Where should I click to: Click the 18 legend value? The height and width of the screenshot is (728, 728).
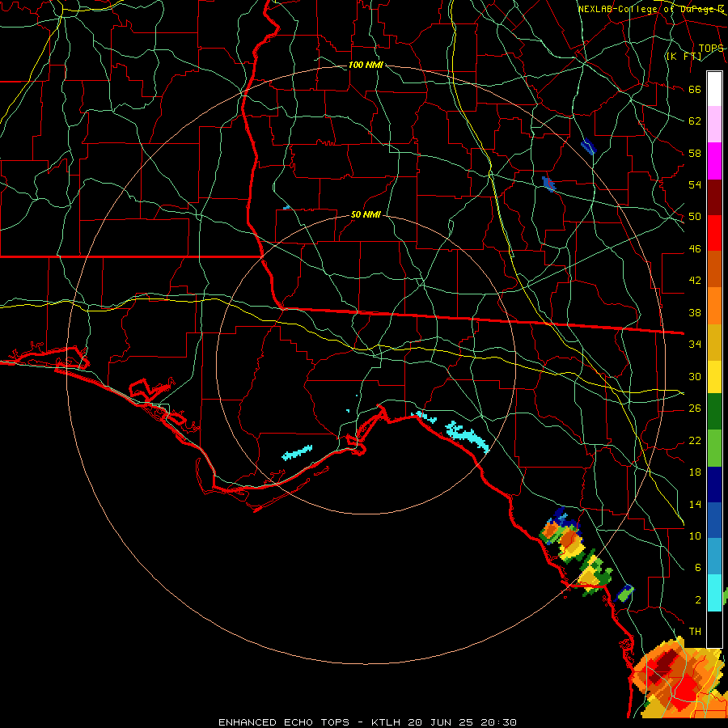point(695,472)
